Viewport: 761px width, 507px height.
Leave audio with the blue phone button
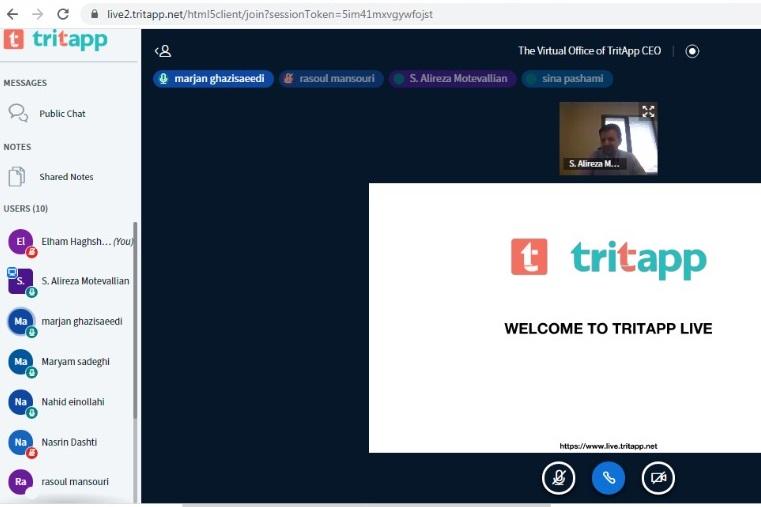(608, 478)
